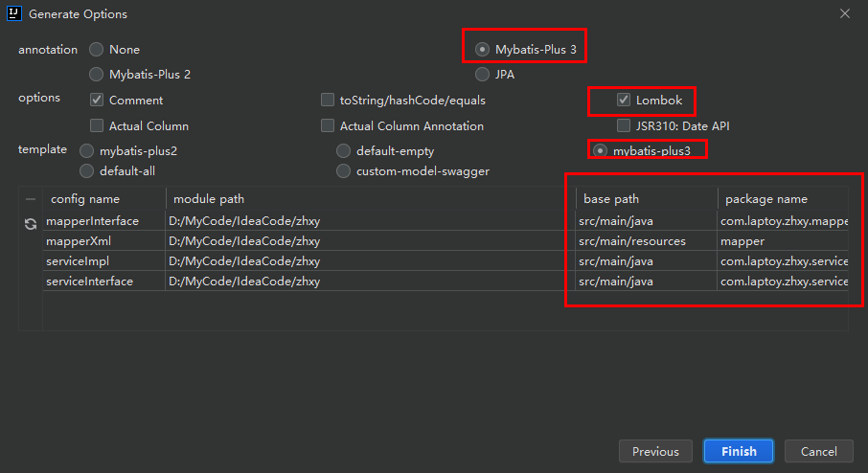
Task: Click the refresh icon beside the config table
Action: 31,223
